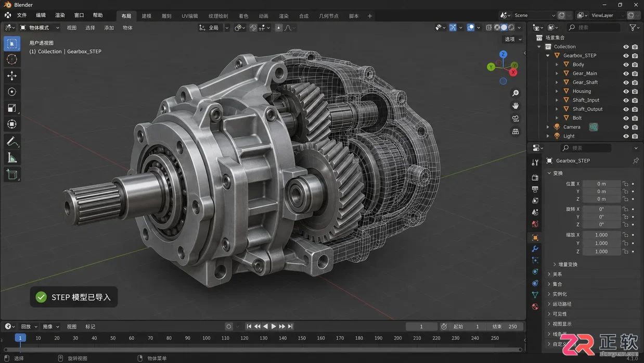Open the Object Data properties tab
The width and height of the screenshot is (644, 363).
coord(535,295)
